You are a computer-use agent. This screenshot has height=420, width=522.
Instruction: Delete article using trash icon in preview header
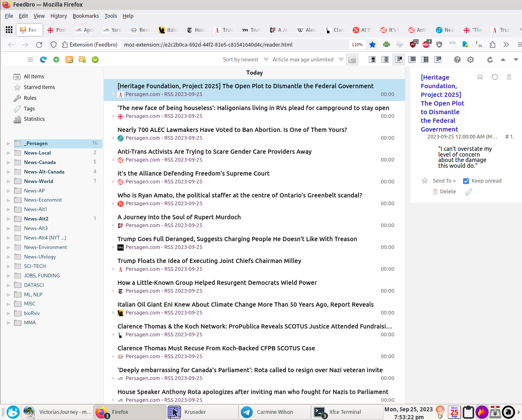coord(509,77)
